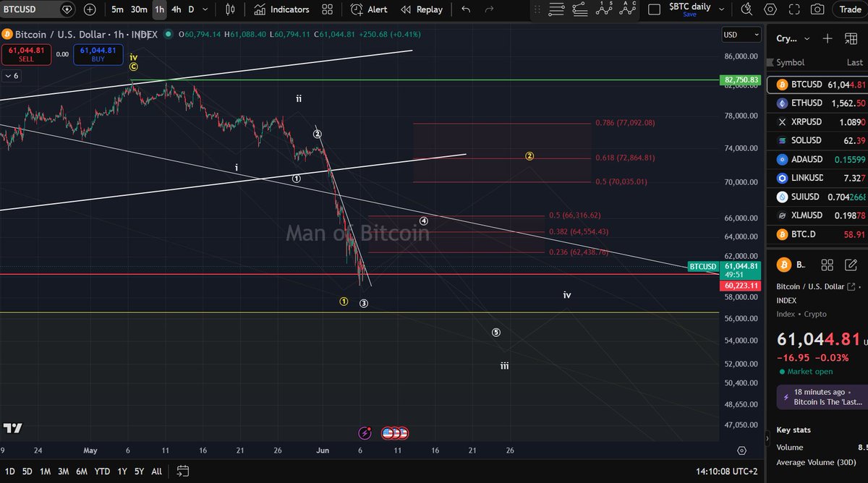Take a chart snapshot with camera icon
The height and width of the screenshot is (483, 868).
click(x=817, y=9)
